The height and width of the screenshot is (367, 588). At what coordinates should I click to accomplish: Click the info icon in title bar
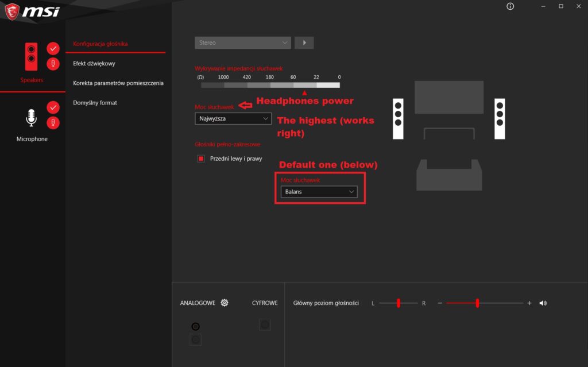(510, 6)
